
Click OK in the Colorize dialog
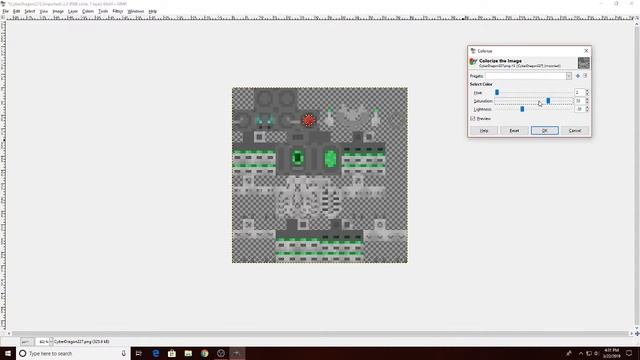544,131
